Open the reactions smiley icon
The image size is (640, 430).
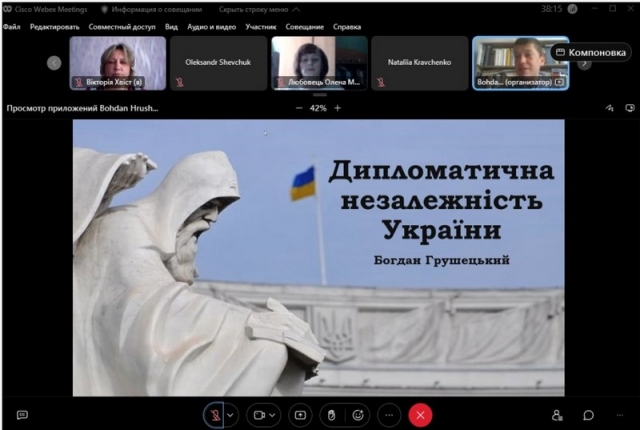[359, 414]
